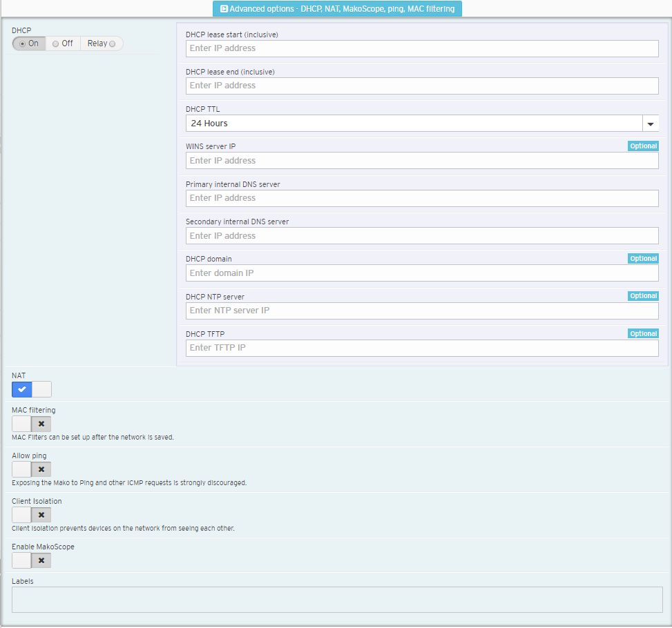
Task: Open Advanced options - DHCP, NAT, MakoScope section
Action: coord(336,9)
